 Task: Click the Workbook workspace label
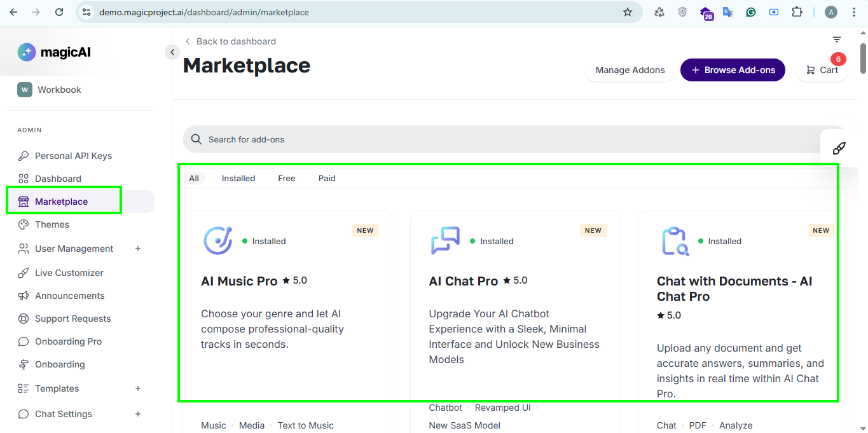59,90
